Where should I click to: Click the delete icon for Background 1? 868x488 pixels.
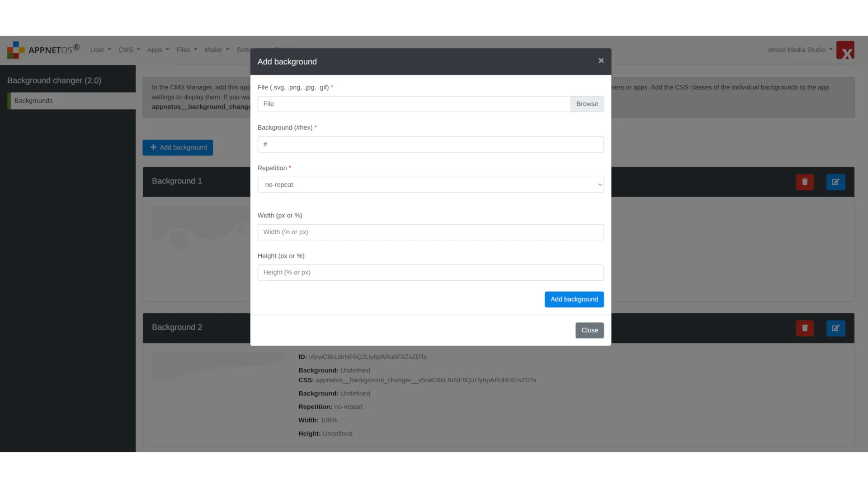[805, 182]
